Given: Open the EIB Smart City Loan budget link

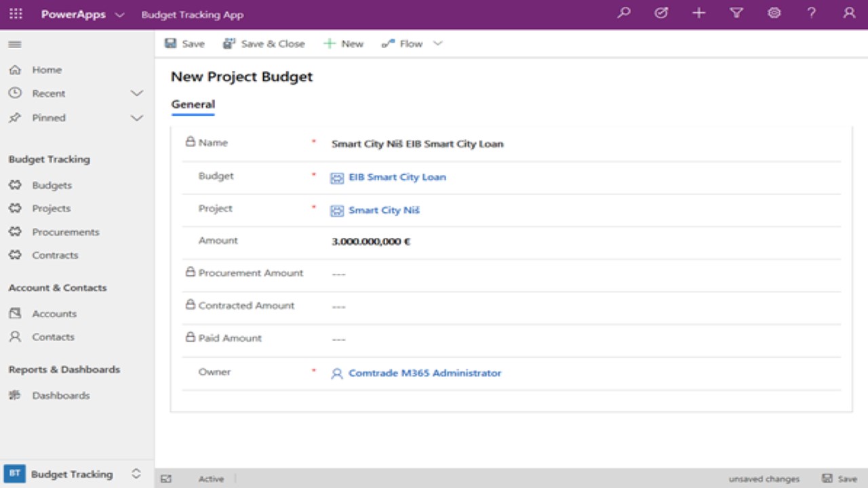Looking at the screenshot, I should pyautogui.click(x=397, y=177).
